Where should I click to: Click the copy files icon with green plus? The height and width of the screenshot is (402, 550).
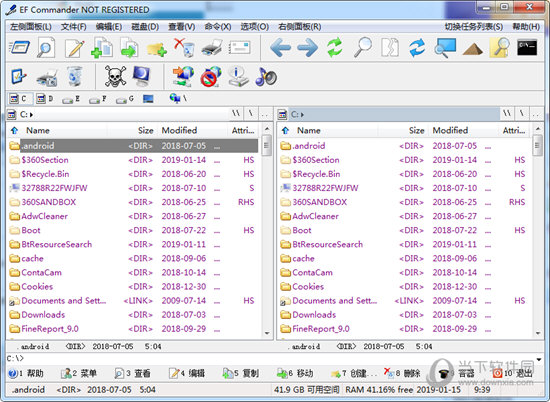(102, 47)
